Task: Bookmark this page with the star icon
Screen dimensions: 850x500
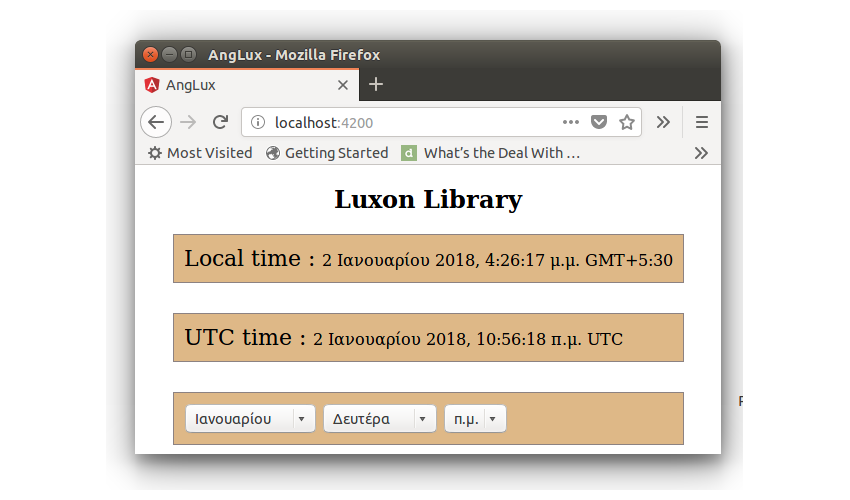Action: (627, 122)
